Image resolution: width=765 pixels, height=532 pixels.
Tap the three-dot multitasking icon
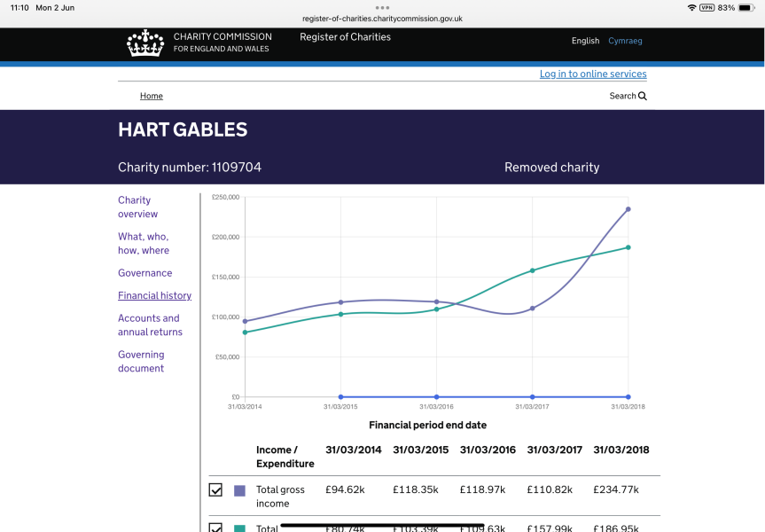[x=382, y=7]
